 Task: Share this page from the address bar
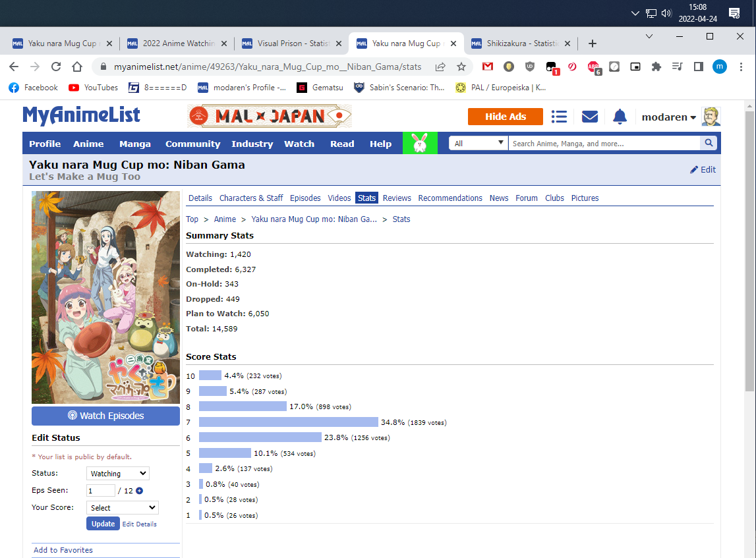pyautogui.click(x=440, y=67)
